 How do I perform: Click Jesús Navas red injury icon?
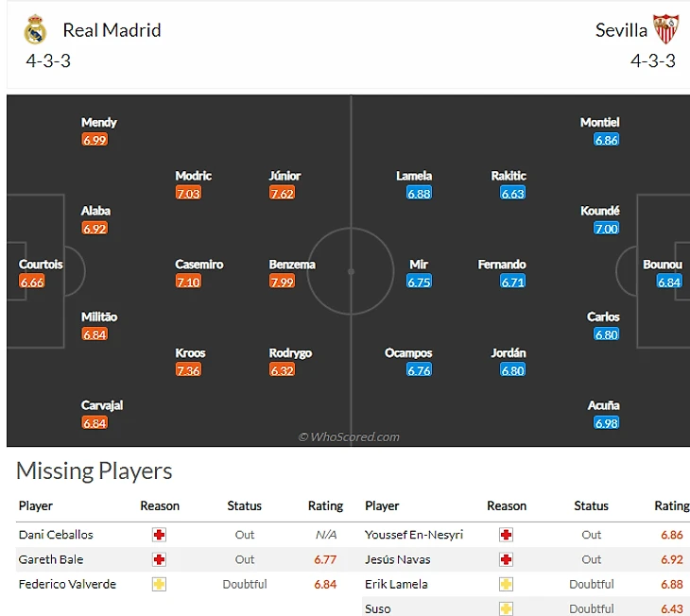[x=506, y=559]
